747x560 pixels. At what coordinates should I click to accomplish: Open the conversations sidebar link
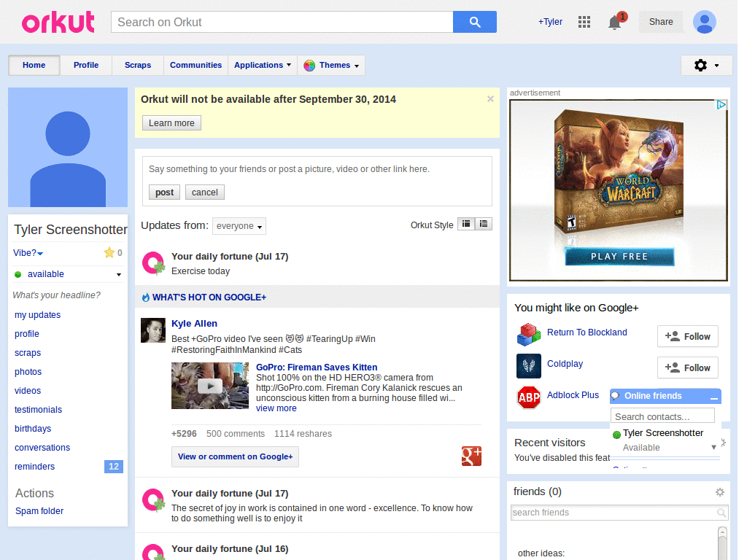click(x=42, y=448)
